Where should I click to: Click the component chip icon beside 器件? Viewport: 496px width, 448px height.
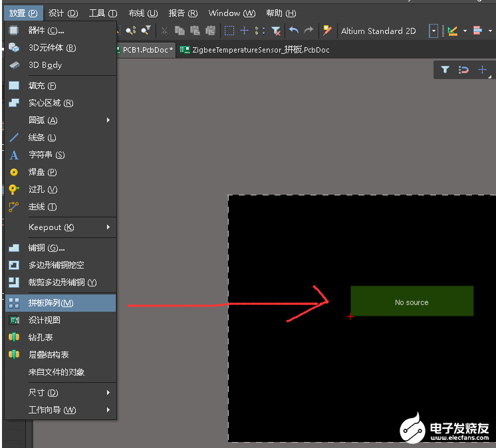tap(13, 31)
